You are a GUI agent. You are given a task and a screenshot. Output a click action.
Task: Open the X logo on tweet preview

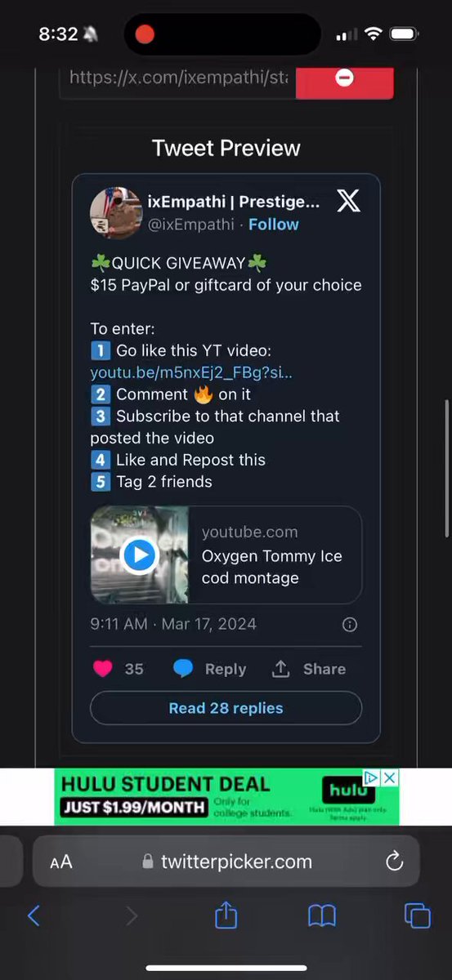tap(348, 202)
